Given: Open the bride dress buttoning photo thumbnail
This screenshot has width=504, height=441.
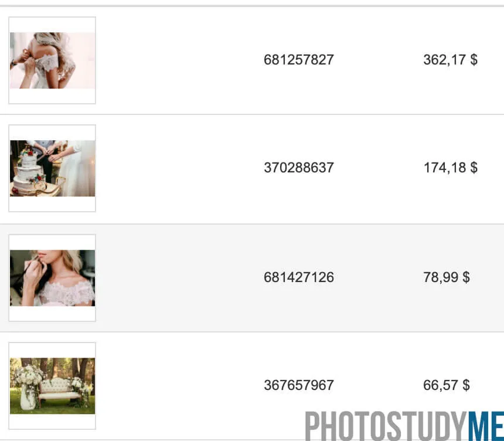Looking at the screenshot, I should coord(52,60).
